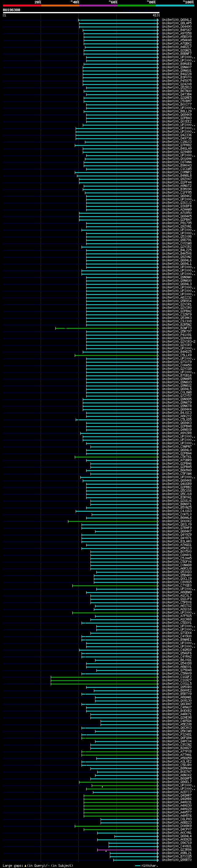This screenshot has width=197, height=868.
Task: Select hit label UniRef100_C1N1X3
Action: tap(176, 142)
